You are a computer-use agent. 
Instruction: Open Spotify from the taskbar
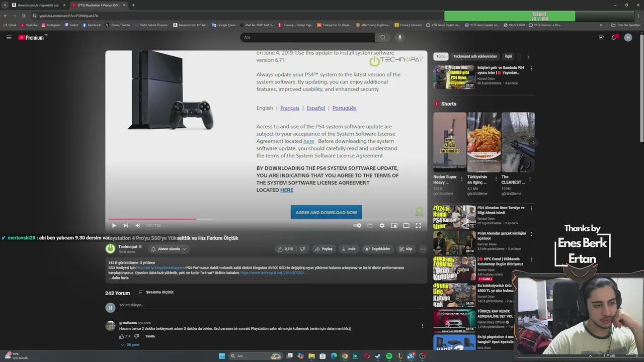click(x=389, y=356)
